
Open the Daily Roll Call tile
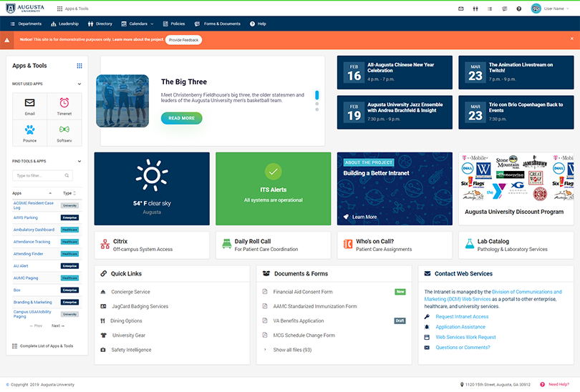pos(273,245)
